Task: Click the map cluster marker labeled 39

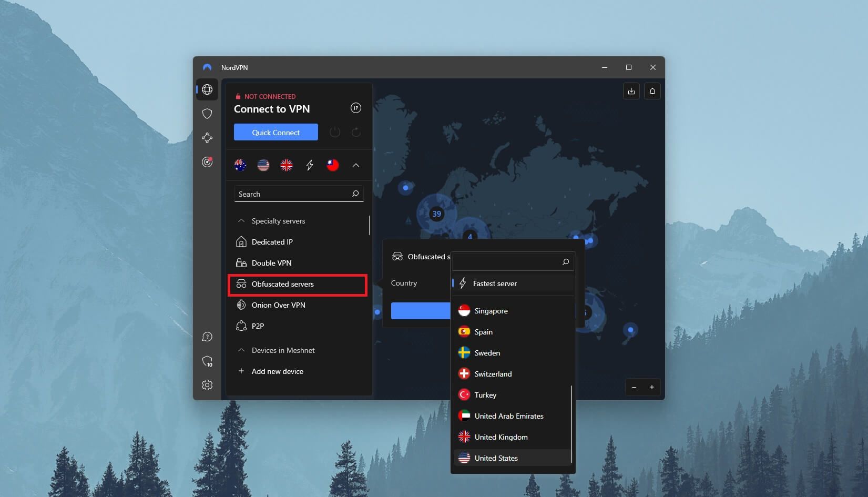Action: [436, 214]
